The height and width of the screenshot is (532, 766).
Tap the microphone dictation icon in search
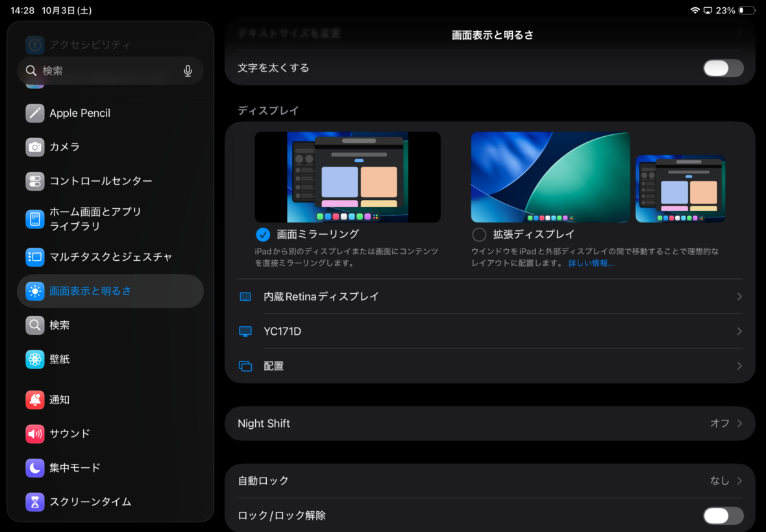[x=188, y=71]
